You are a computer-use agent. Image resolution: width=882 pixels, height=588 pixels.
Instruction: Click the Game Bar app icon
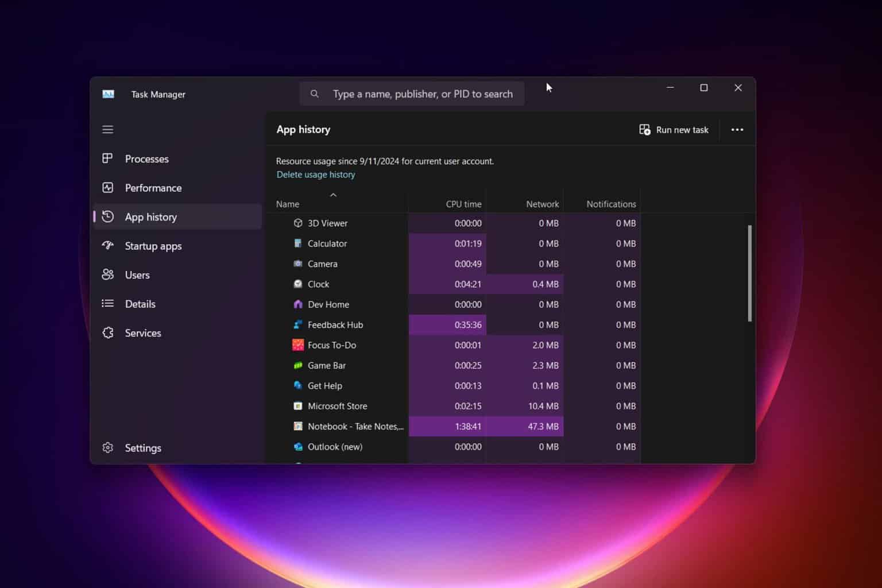click(x=298, y=365)
